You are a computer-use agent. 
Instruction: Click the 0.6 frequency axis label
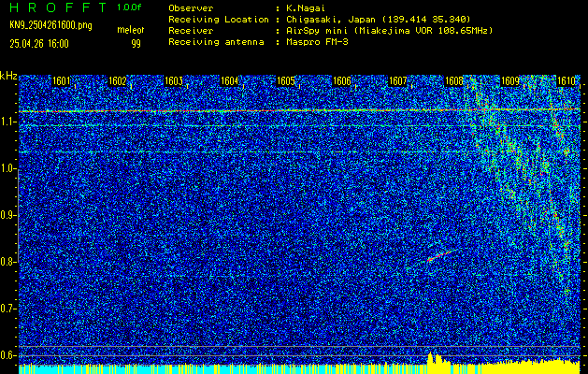(7, 355)
